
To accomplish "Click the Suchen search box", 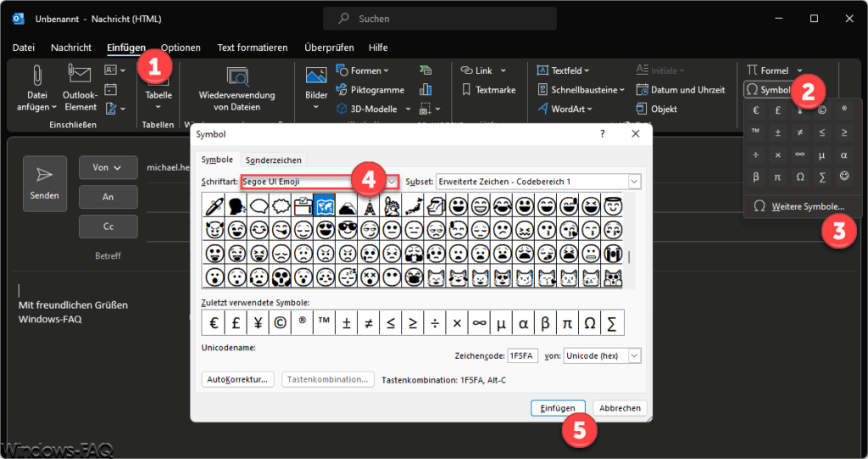I will click(440, 19).
